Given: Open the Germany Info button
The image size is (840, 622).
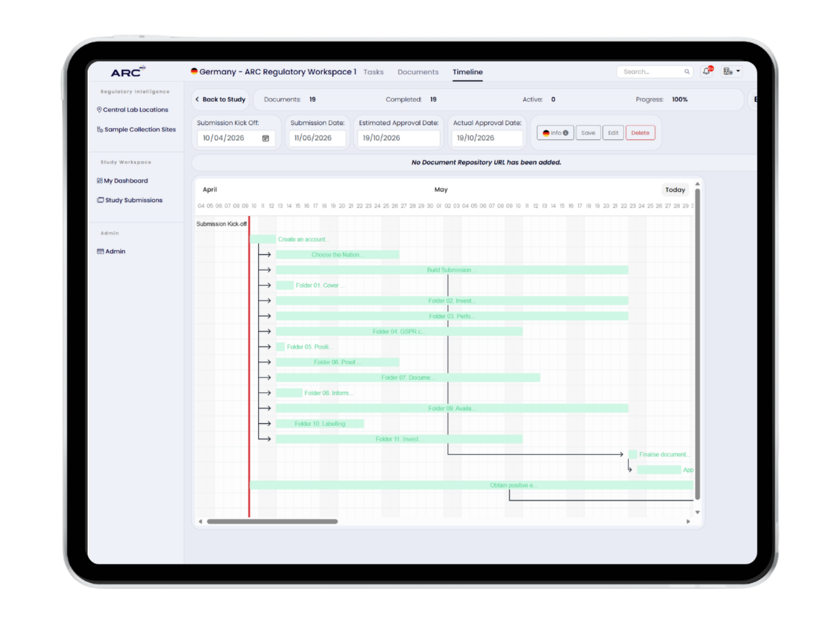Looking at the screenshot, I should click(x=555, y=133).
